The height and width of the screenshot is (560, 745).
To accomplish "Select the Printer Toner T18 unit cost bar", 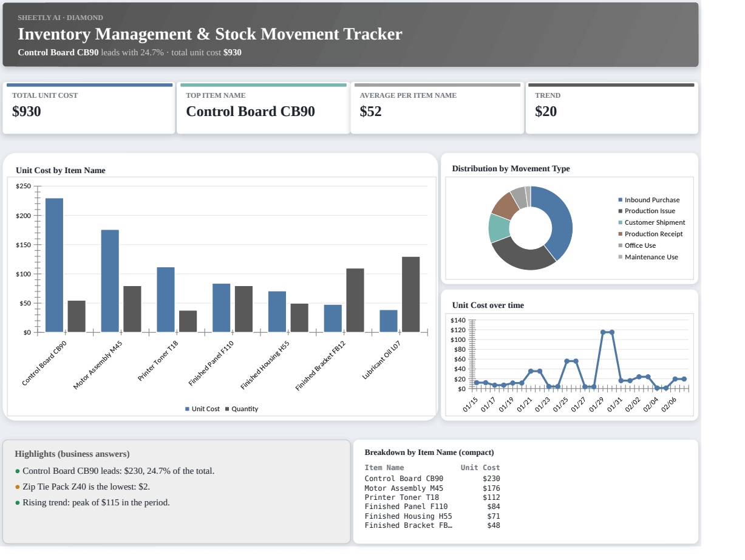I will (166, 299).
